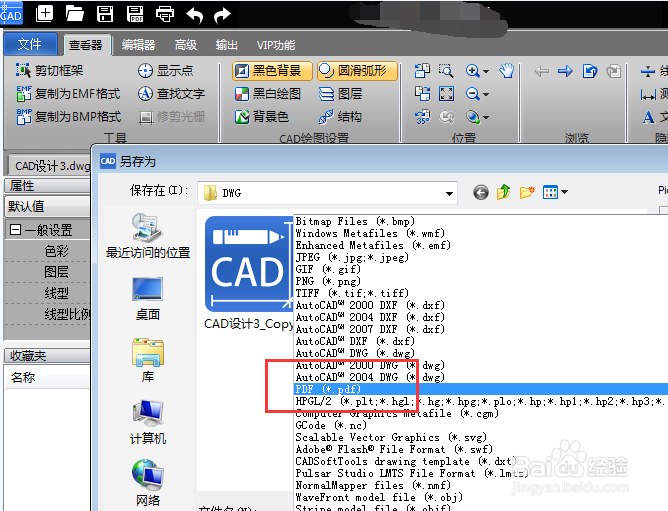Choose Scalable Vector Graphics (*.svg) type
Screen dimensions: 668x511
click(x=481, y=437)
